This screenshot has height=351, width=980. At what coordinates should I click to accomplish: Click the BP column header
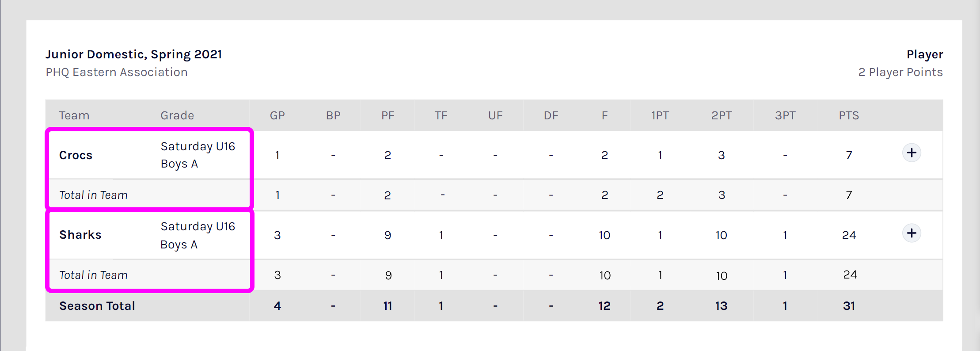(333, 115)
